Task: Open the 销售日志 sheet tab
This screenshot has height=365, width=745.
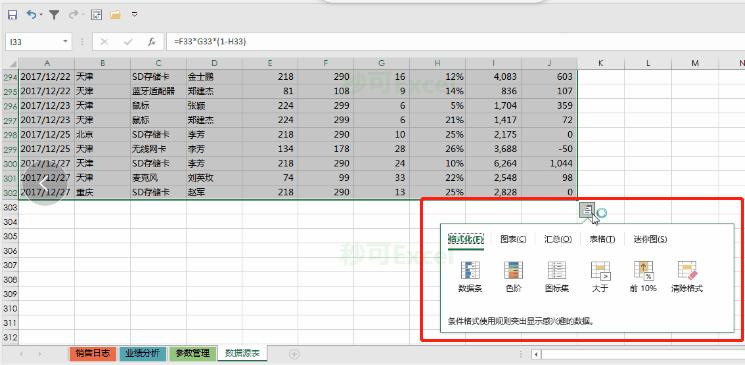Action: [x=93, y=353]
